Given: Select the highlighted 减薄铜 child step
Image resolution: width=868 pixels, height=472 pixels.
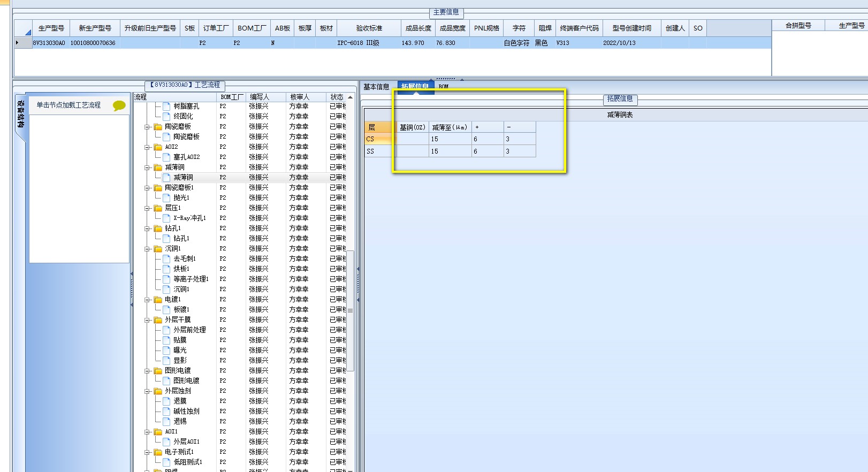Looking at the screenshot, I should pyautogui.click(x=183, y=178).
